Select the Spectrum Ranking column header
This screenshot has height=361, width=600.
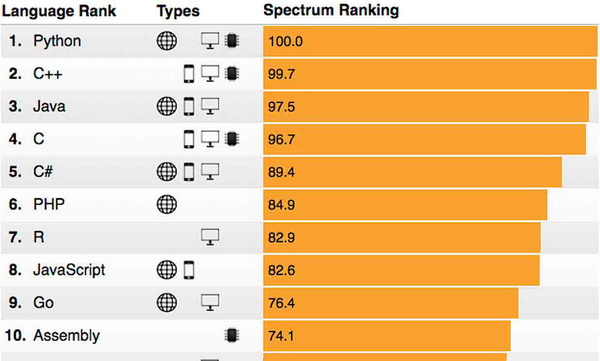pos(331,10)
